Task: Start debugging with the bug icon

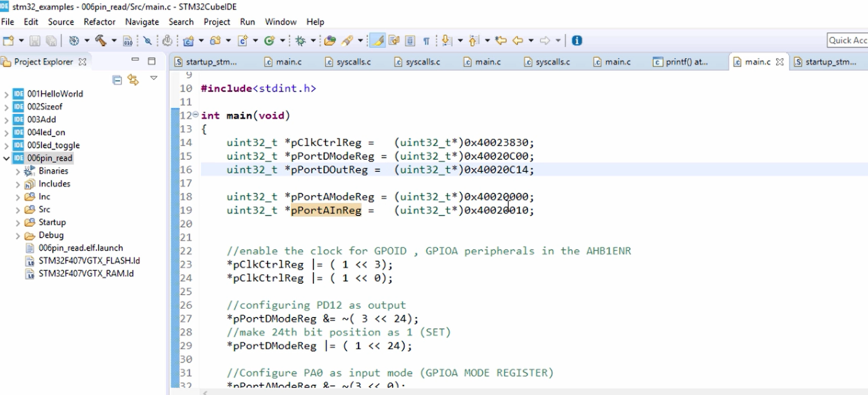Action: point(301,41)
